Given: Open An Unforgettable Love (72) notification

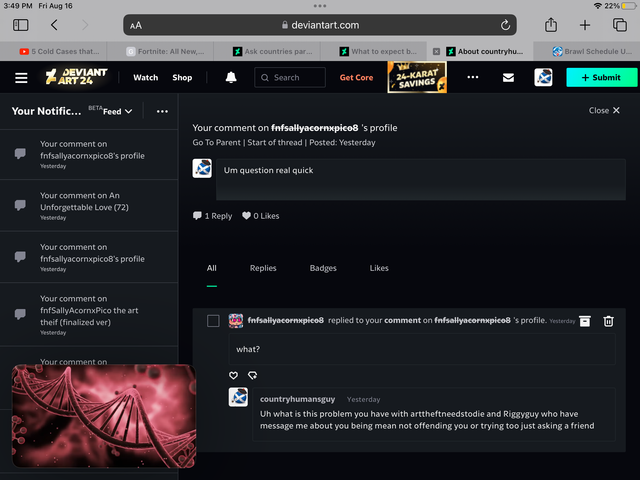Looking at the screenshot, I should point(89,206).
